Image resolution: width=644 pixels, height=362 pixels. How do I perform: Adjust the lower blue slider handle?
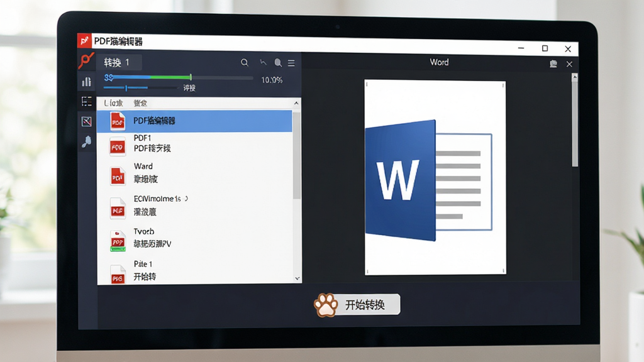126,88
